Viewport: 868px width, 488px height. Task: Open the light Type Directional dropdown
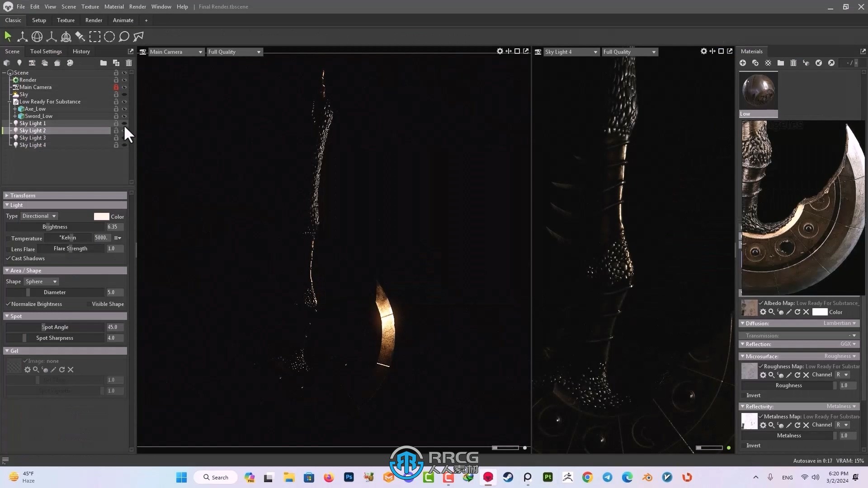(x=39, y=216)
